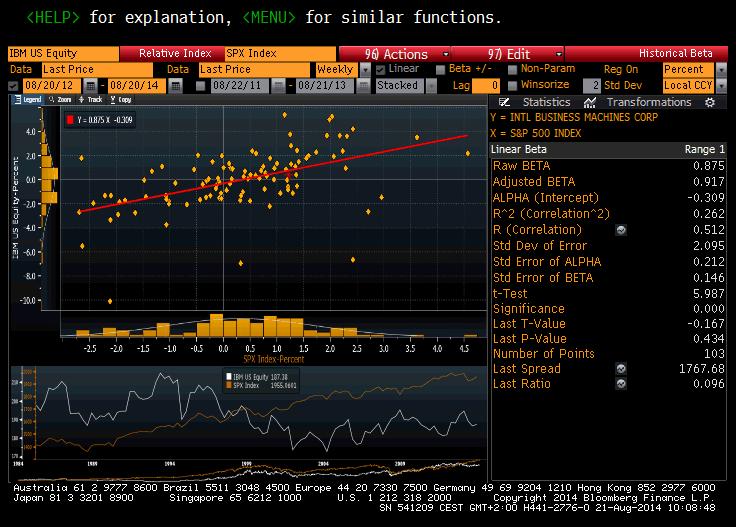Select the SPX Index Last Price field
736x527 pixels.
[254, 70]
